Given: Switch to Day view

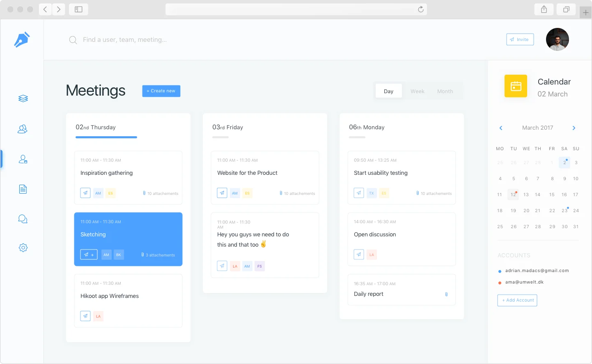Looking at the screenshot, I should (x=388, y=91).
